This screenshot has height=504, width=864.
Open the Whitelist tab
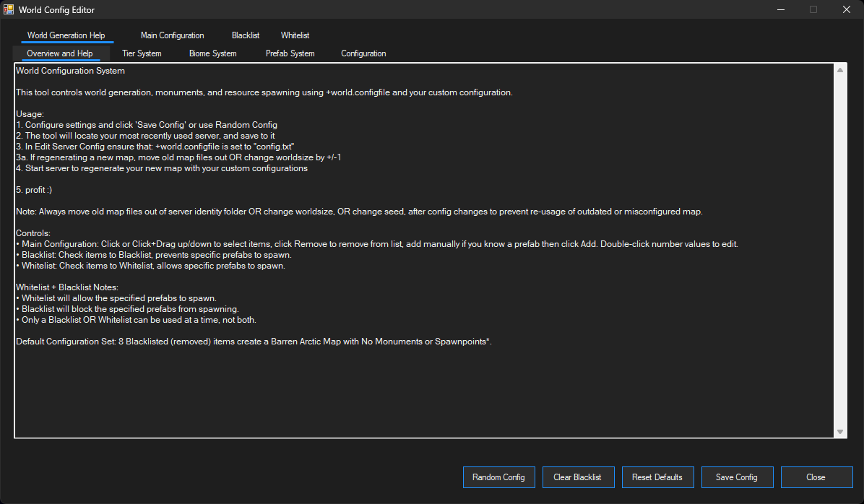pyautogui.click(x=295, y=35)
